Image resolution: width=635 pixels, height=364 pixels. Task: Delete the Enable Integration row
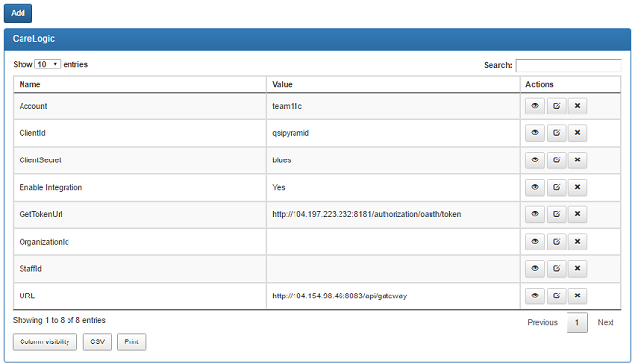(577, 187)
